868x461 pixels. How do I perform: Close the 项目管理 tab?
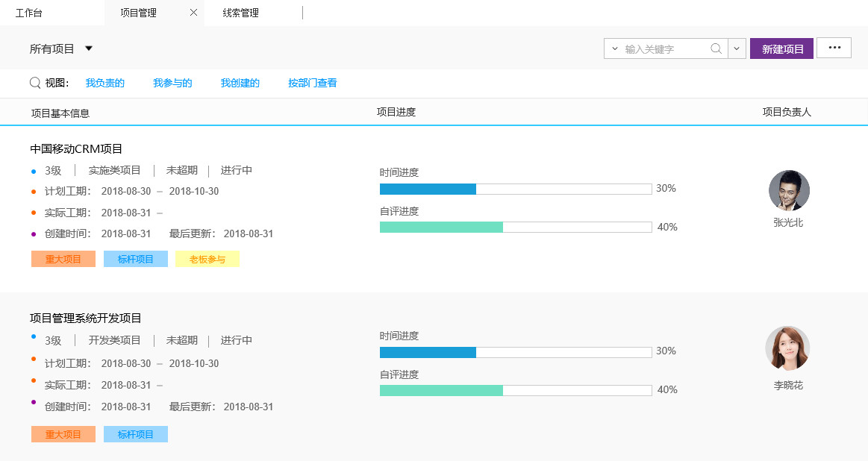pos(193,13)
